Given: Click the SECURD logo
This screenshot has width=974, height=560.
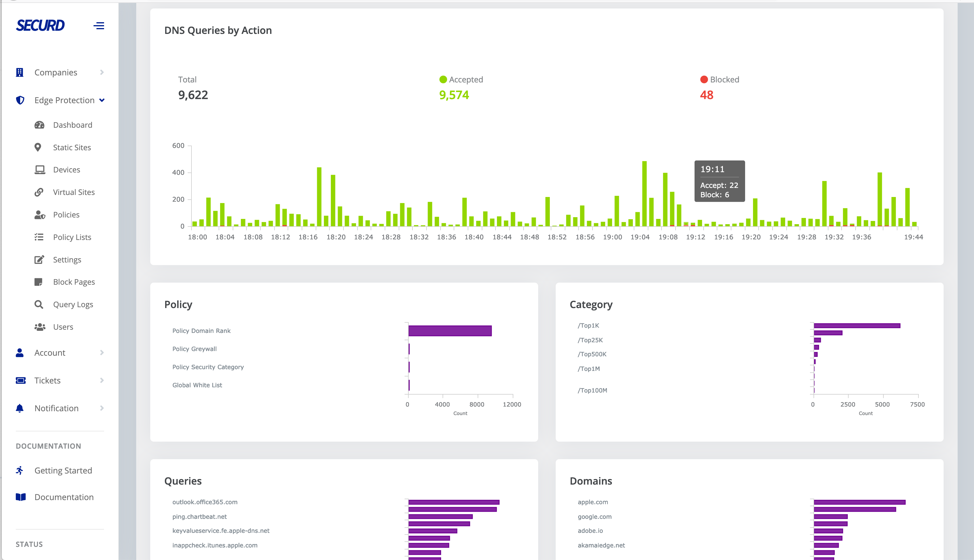Looking at the screenshot, I should (40, 25).
